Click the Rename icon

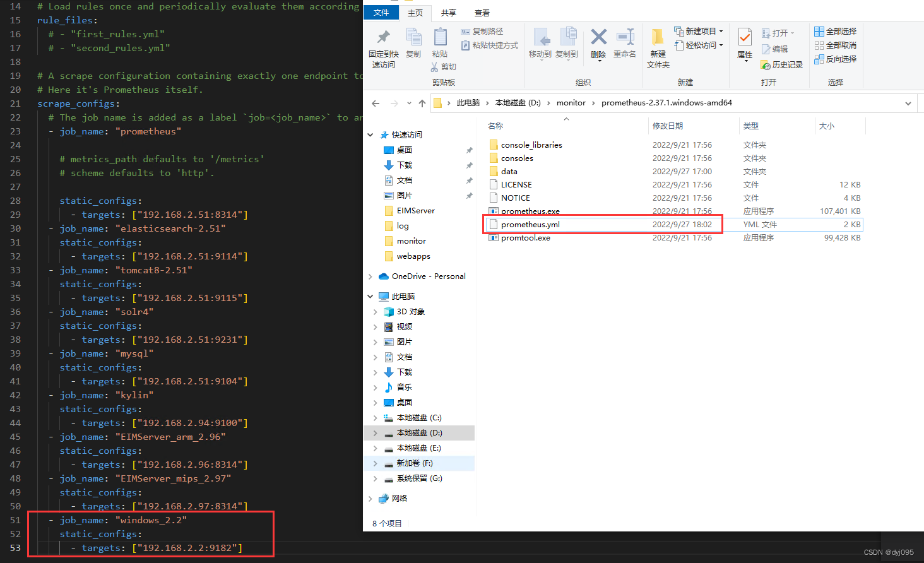click(625, 37)
